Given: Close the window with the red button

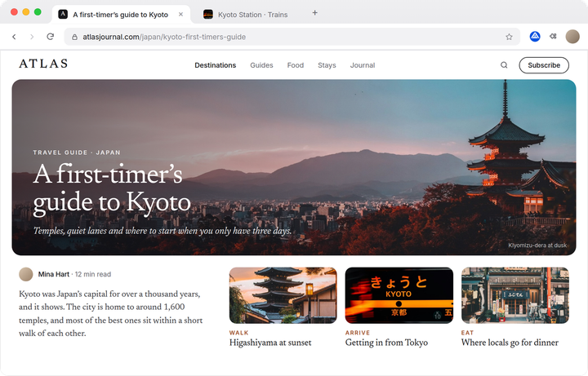Looking at the screenshot, I should click(14, 11).
